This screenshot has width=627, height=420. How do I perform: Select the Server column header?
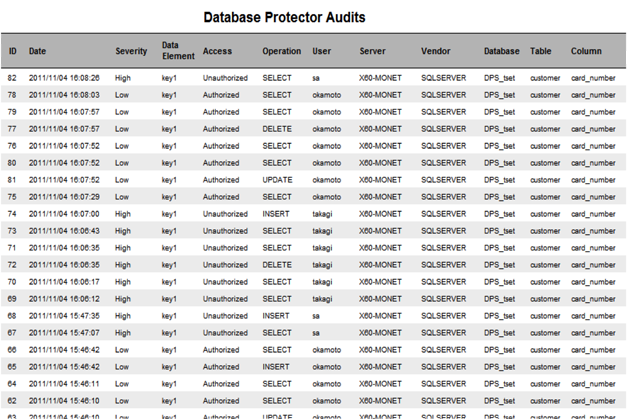point(371,50)
